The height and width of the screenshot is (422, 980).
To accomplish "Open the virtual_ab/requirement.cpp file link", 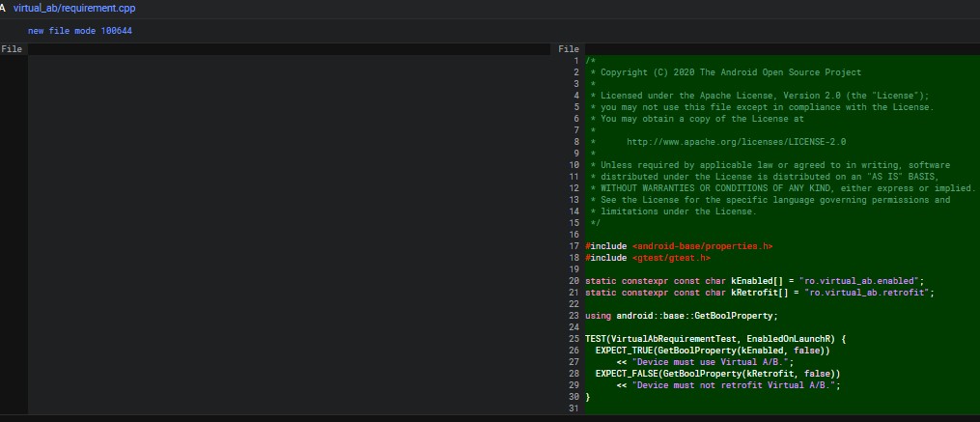I will click(74, 9).
